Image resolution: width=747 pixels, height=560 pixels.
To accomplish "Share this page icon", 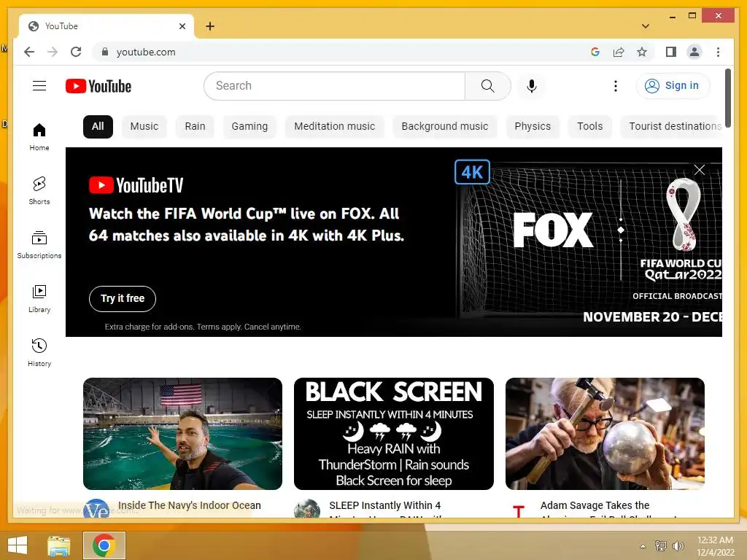I will 619,52.
